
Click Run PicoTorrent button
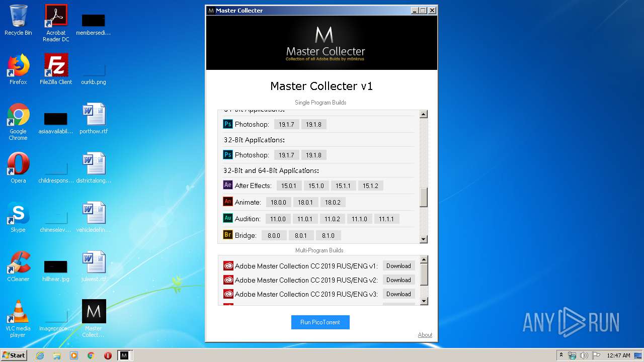pyautogui.click(x=320, y=322)
